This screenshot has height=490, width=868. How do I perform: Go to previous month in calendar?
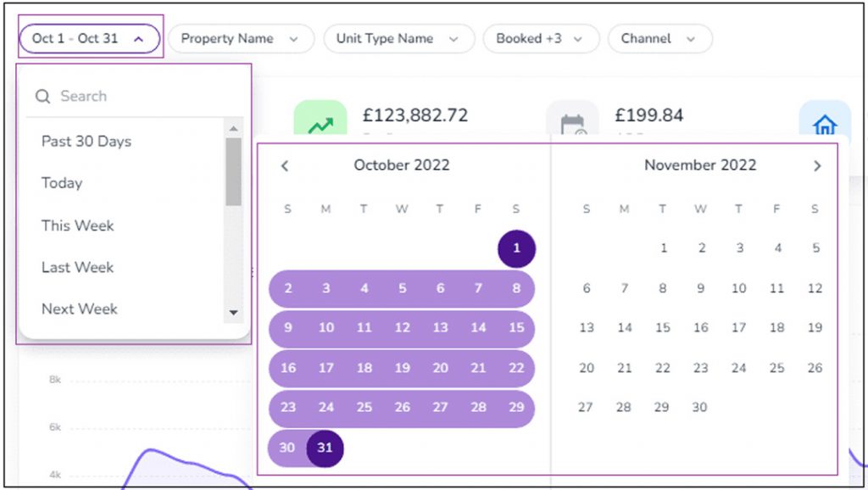tap(285, 165)
